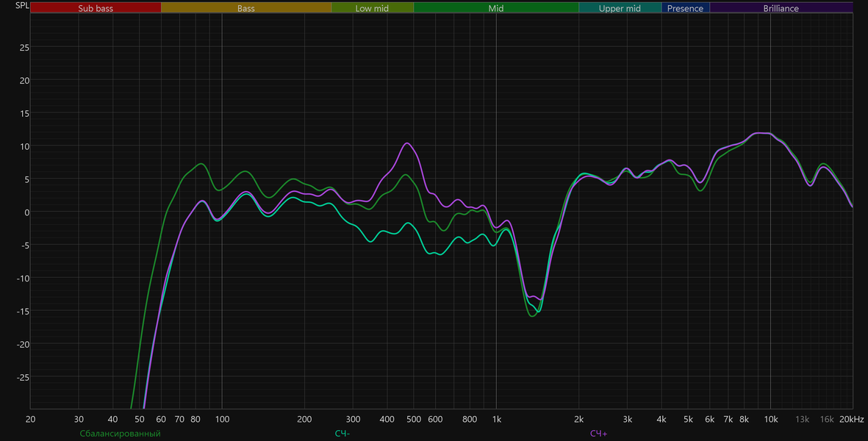This screenshot has width=868, height=441.
Task: Select the Brilliance band header
Action: pos(781,8)
